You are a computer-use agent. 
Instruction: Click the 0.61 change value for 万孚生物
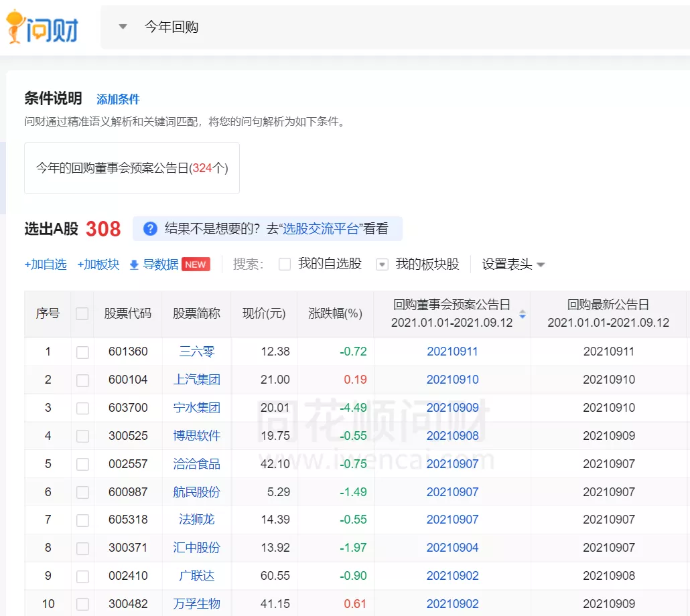[355, 604]
